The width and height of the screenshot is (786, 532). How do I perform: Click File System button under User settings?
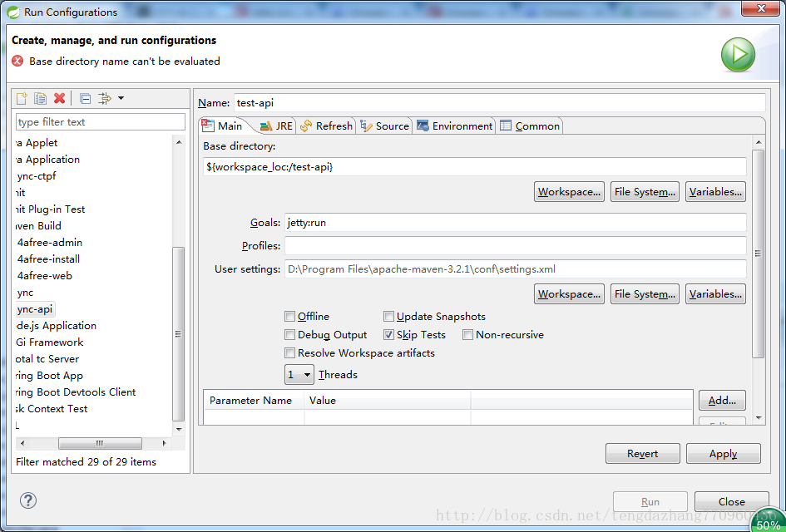(x=645, y=294)
